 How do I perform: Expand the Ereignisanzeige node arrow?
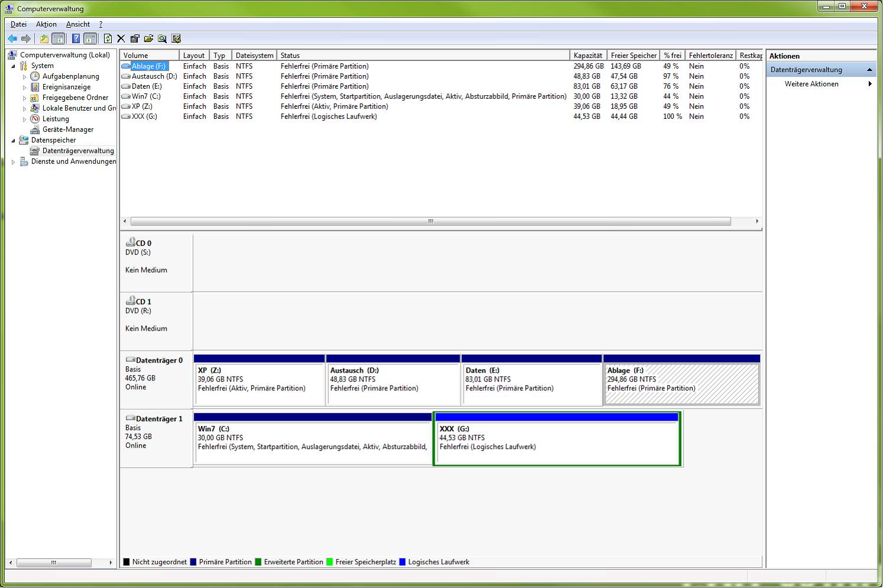24,88
